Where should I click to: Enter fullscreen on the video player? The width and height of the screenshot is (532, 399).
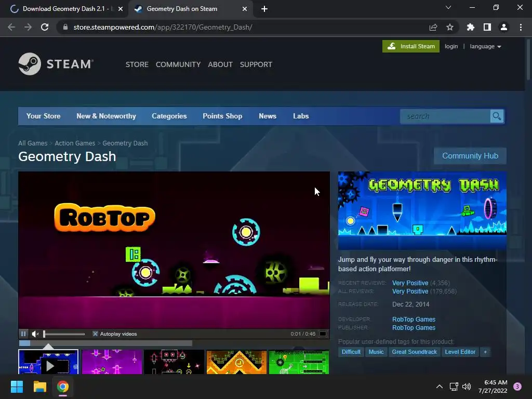pos(323,334)
